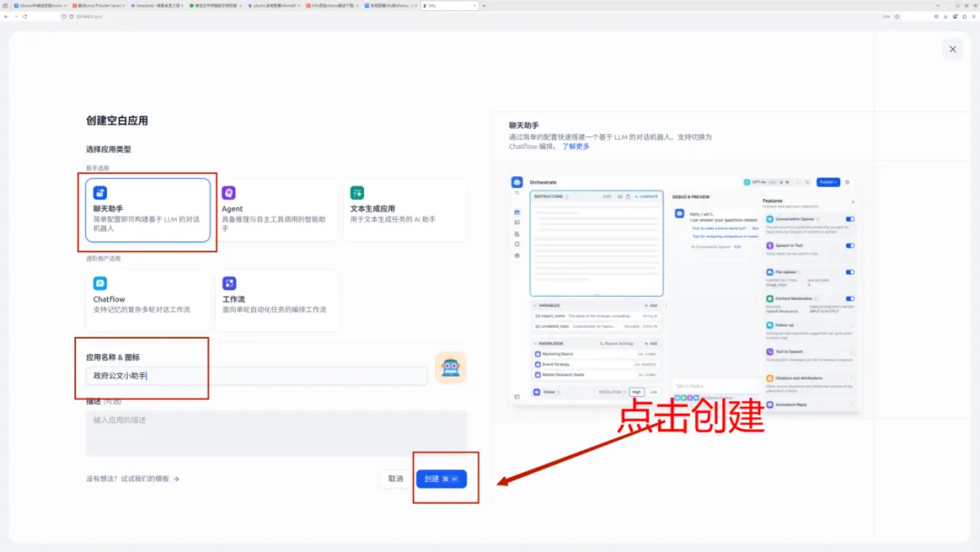Screen dimensions: 980x552
Task: Bookmark page with the star icon
Action: point(897,17)
